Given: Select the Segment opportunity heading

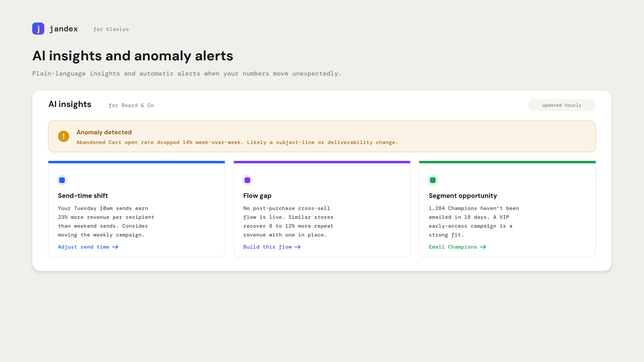Looking at the screenshot, I should pyautogui.click(x=463, y=196).
